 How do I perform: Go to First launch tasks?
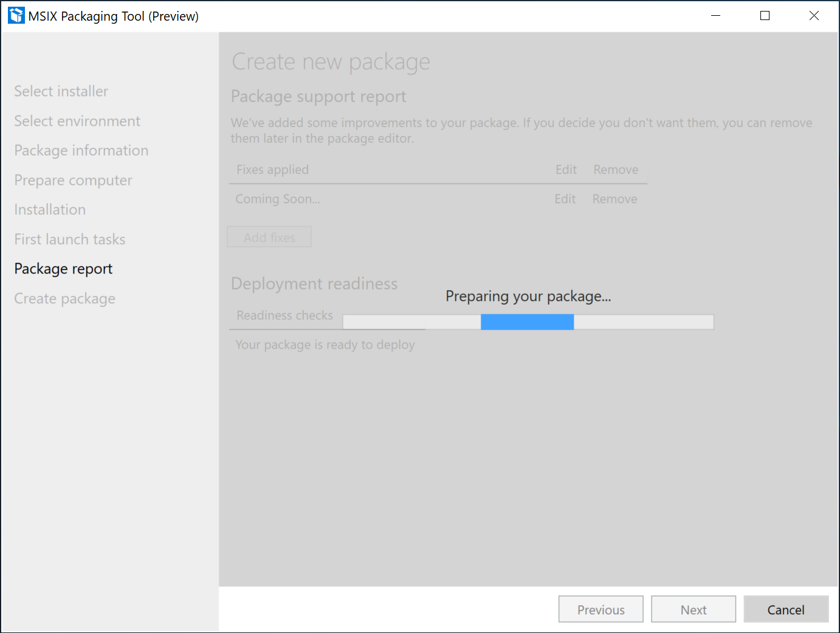[70, 239]
